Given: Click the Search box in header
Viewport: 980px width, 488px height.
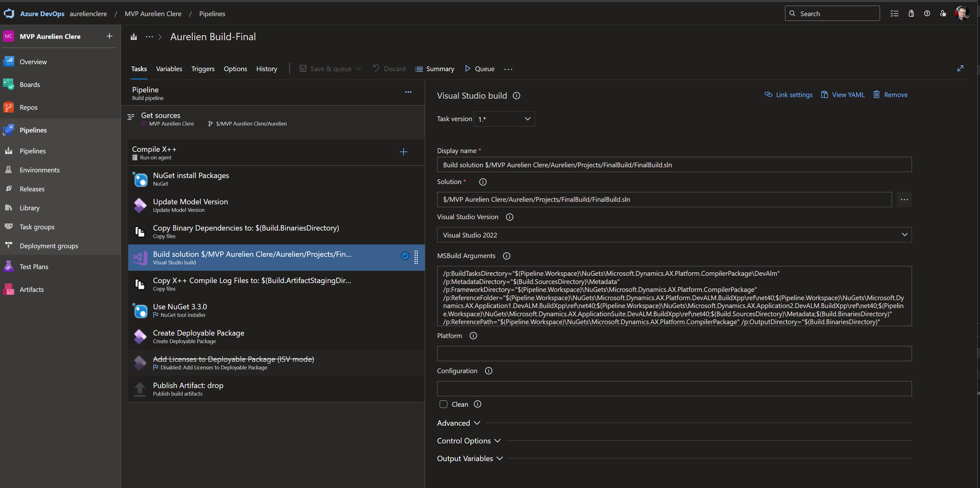Looking at the screenshot, I should 832,14.
